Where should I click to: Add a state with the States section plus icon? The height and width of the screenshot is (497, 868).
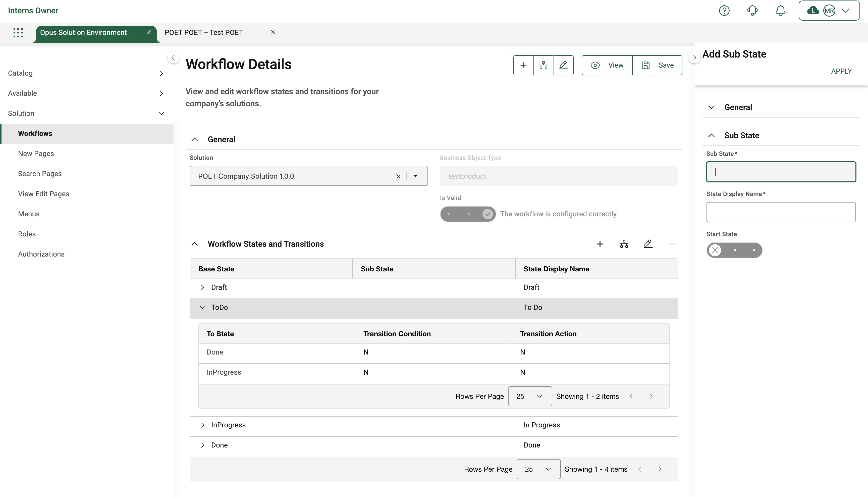point(600,244)
